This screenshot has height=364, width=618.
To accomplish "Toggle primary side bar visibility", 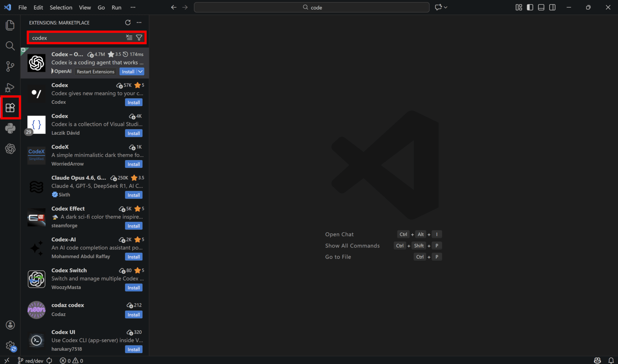I will (x=530, y=7).
